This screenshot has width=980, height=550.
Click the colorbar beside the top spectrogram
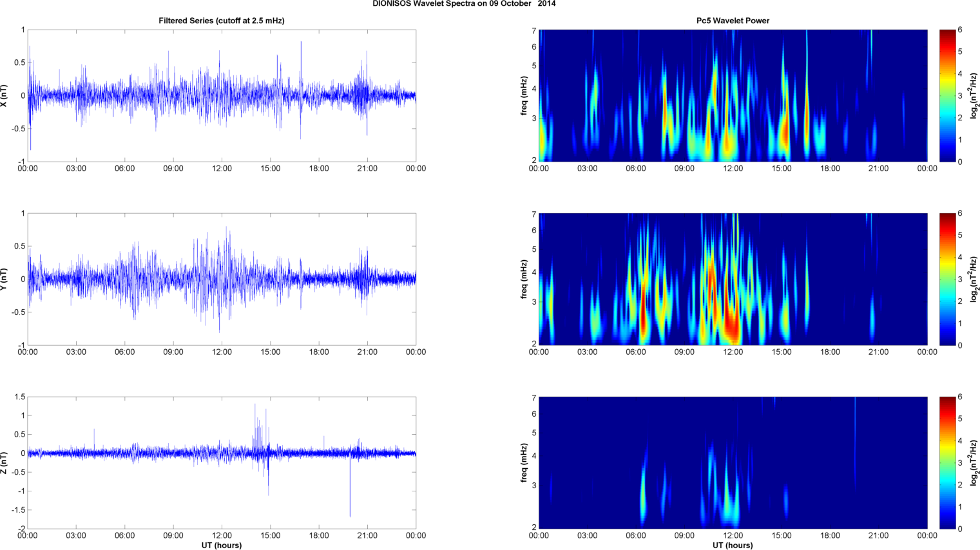947,95
